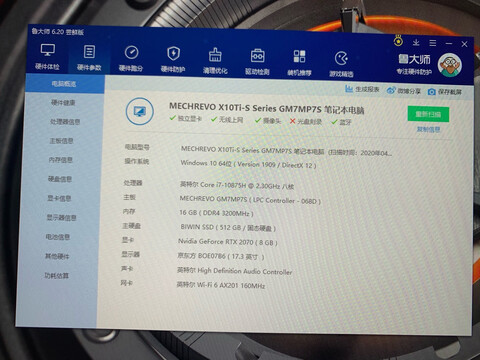Select 功耗估算 power estimate in sidebar
Screen dimensions: 480x360
[x=56, y=276]
